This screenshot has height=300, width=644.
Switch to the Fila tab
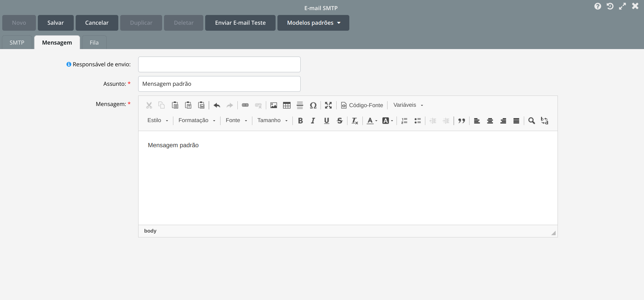point(94,42)
